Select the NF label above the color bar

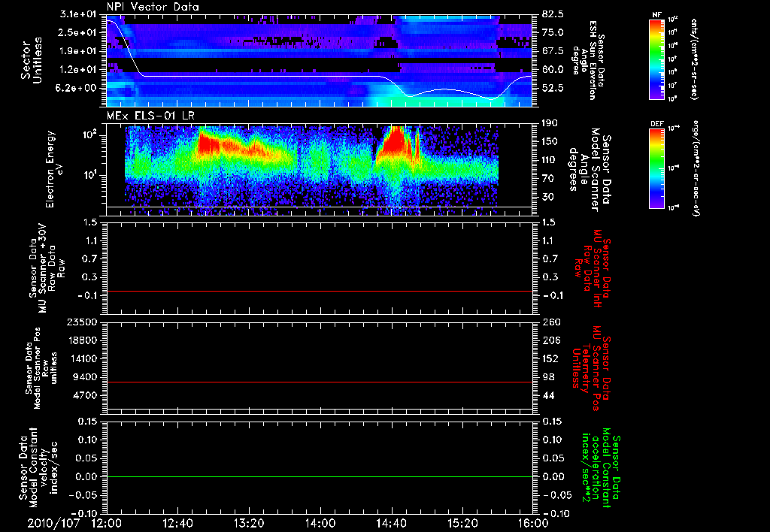[x=656, y=16]
